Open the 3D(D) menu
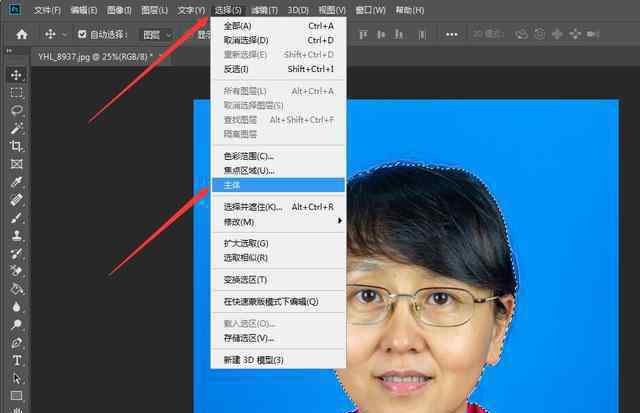Screen dimensions: 640x413 point(298,10)
